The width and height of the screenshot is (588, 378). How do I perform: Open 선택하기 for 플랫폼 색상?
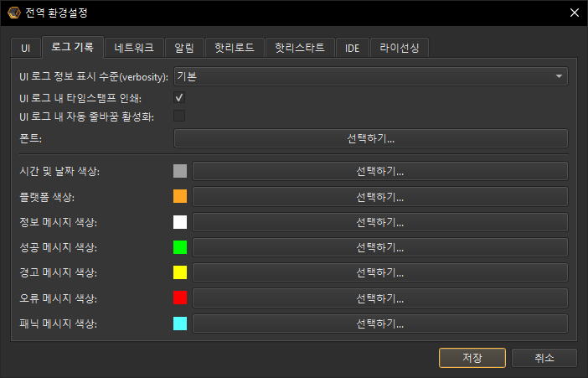point(380,197)
